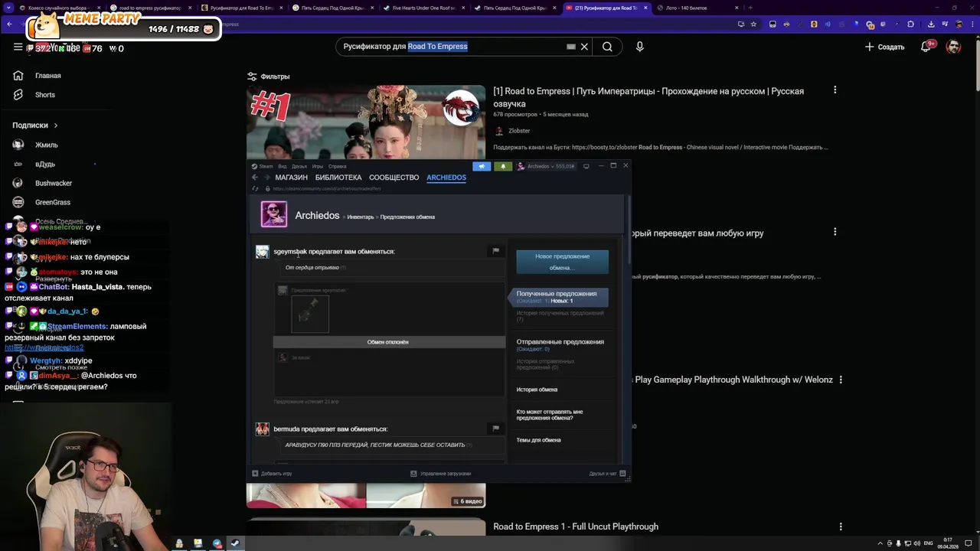Start voice search with the microphone icon
This screenshot has height=551, width=980.
(x=640, y=47)
